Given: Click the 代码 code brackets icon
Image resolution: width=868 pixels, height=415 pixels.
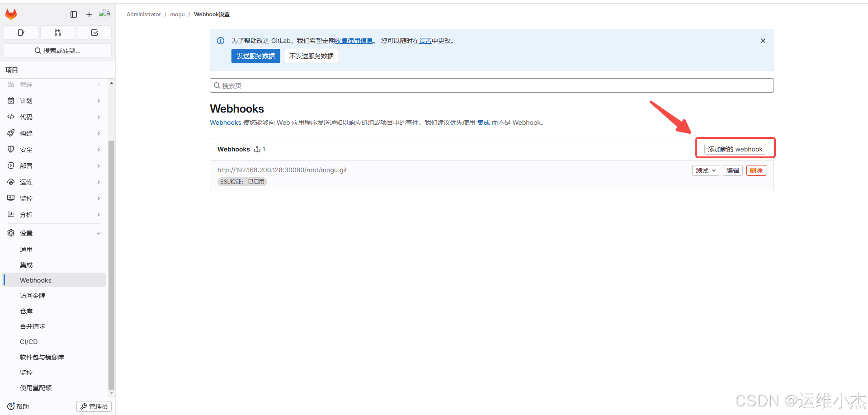Looking at the screenshot, I should [11, 117].
